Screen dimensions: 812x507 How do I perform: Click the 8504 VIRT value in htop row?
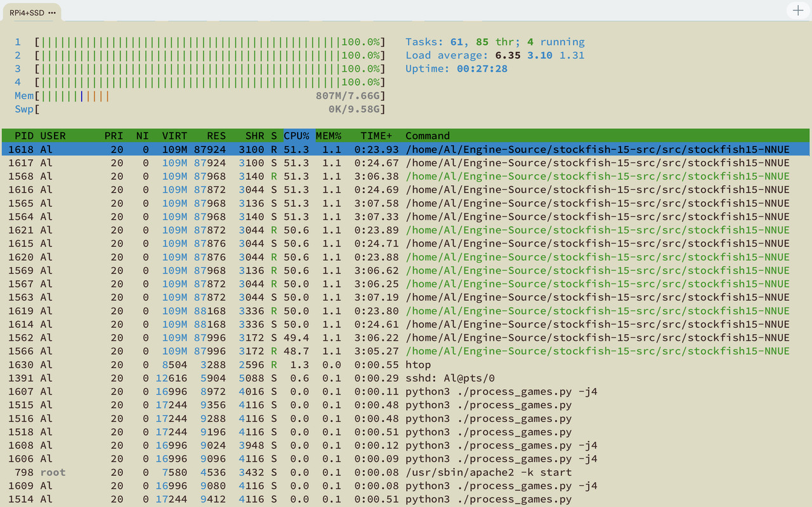(x=174, y=365)
